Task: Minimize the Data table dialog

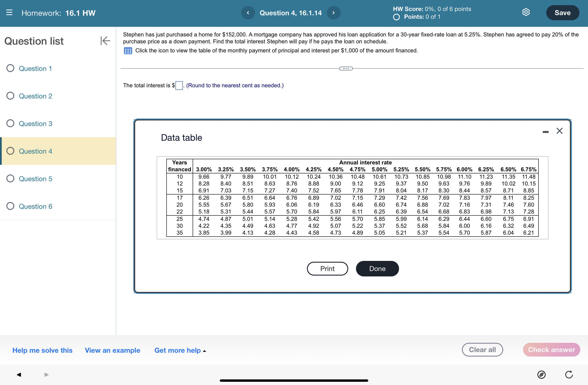Action: (546, 132)
